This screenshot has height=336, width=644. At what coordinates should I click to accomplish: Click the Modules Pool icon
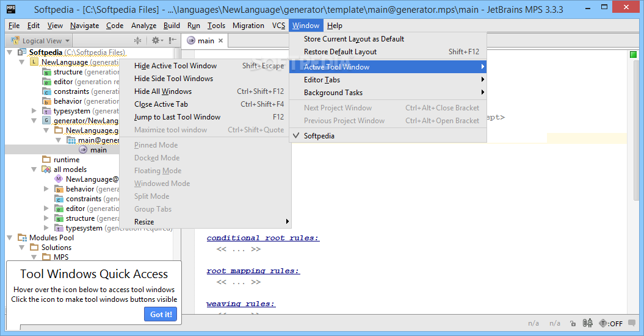(22, 238)
